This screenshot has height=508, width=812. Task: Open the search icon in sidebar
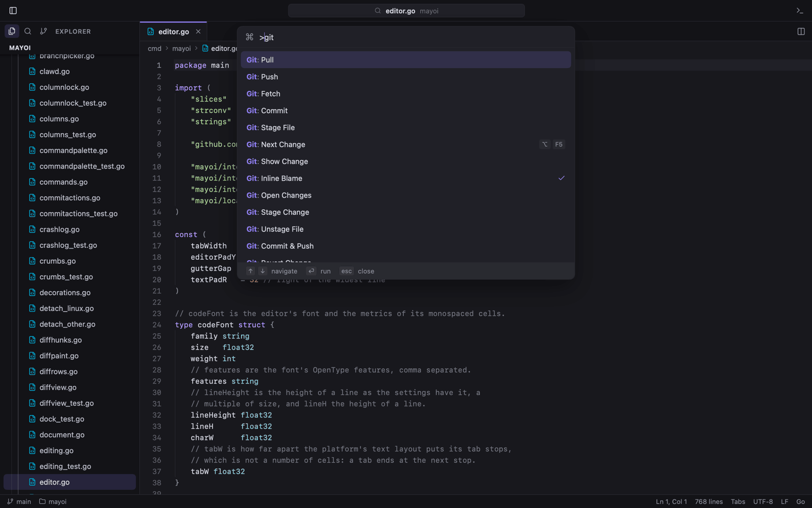coord(28,31)
